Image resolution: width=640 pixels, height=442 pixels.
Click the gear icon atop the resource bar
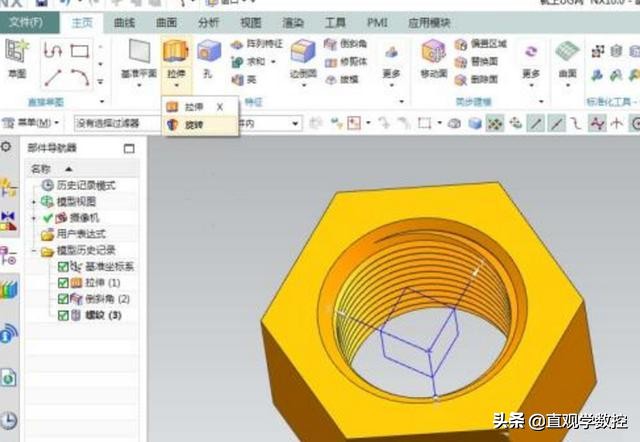(6, 147)
